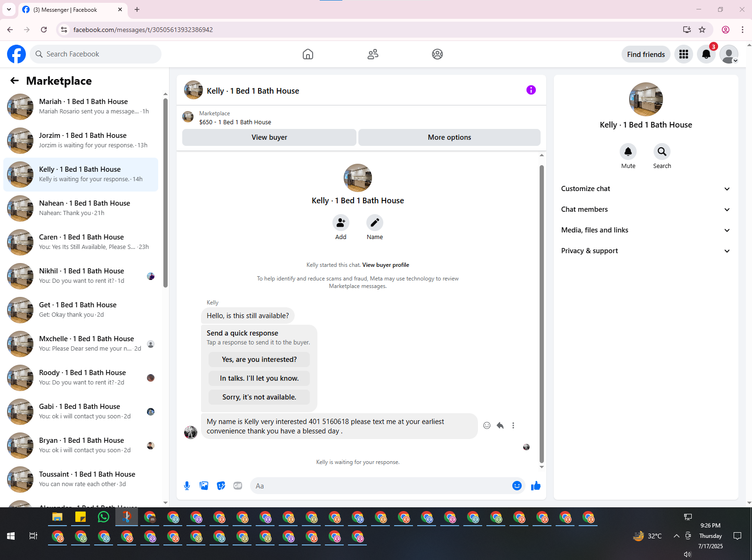752x560 pixels.
Task: Open conversation information purple icon
Action: [531, 90]
